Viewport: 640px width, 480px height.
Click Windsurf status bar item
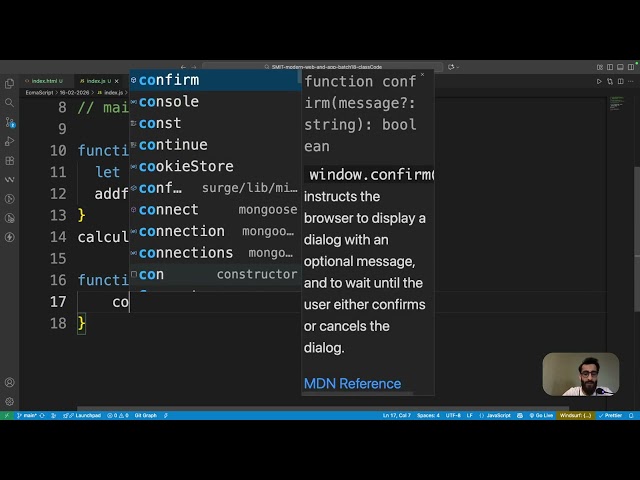point(576,416)
